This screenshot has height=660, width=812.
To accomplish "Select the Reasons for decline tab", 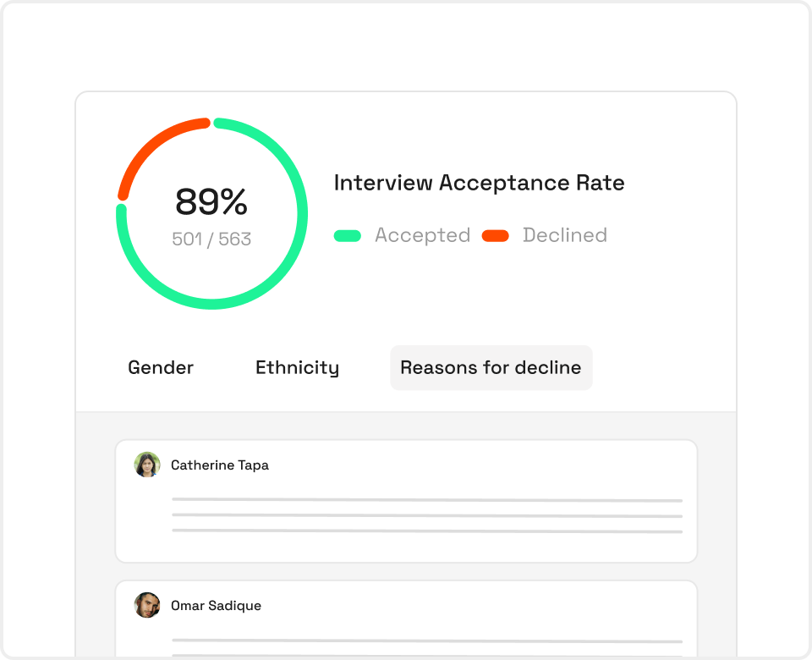I will [491, 367].
